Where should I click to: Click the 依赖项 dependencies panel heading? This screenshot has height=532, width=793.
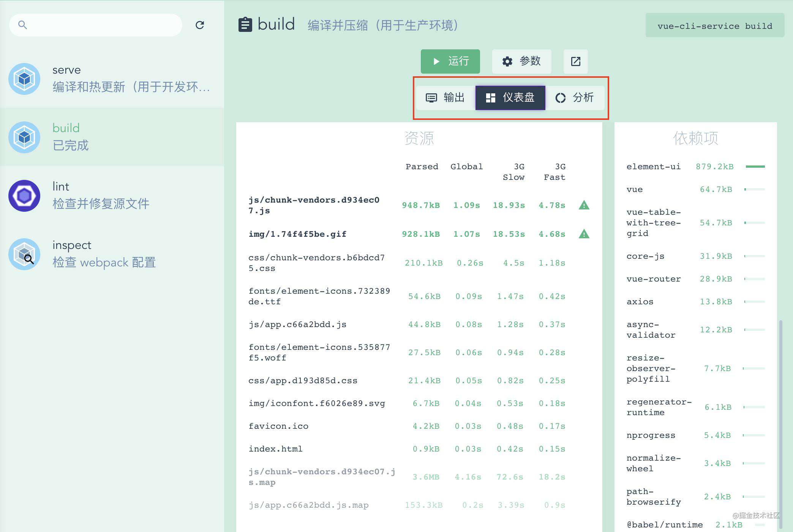tap(696, 138)
